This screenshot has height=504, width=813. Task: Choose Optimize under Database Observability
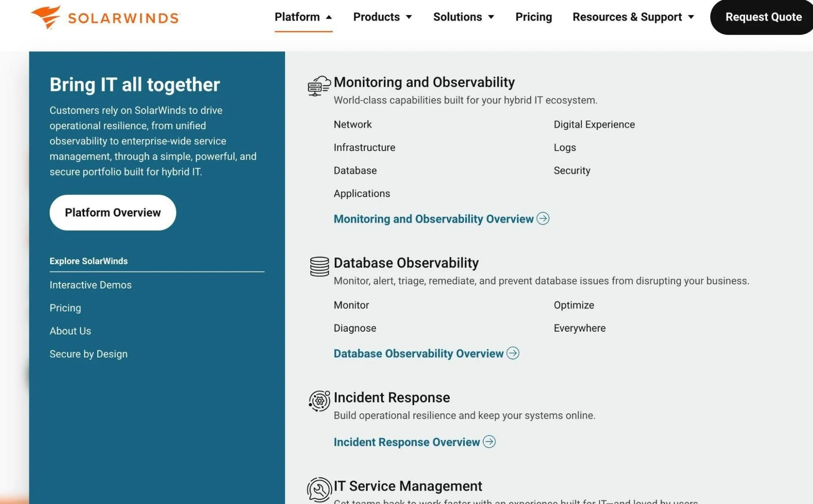(573, 305)
